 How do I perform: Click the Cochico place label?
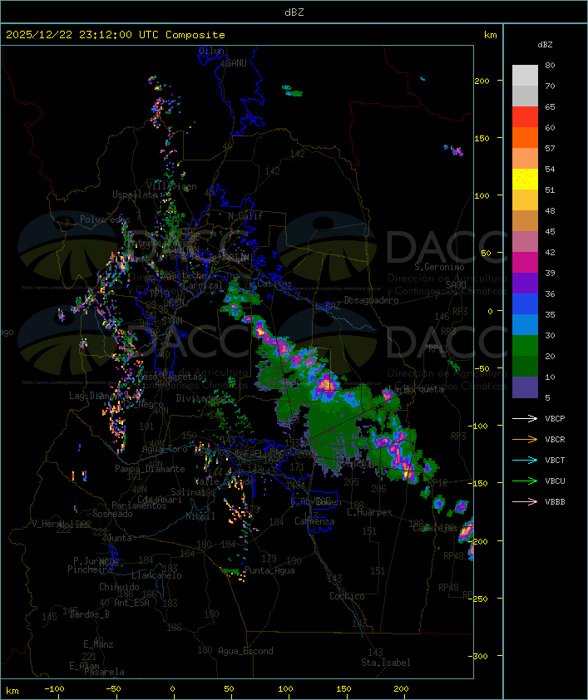[x=347, y=595]
